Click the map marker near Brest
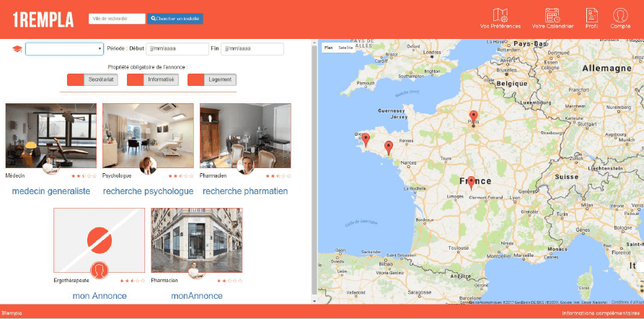 (365, 139)
